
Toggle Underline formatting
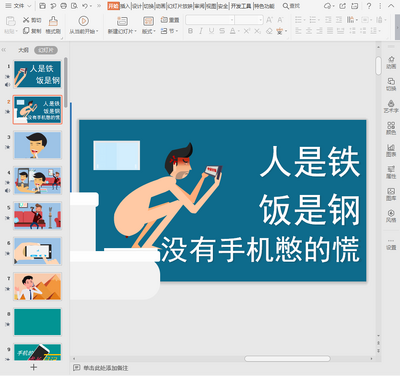point(211,31)
